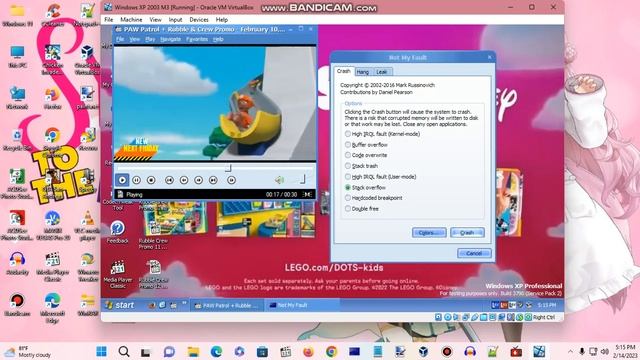Click the microphone icon in system tray

pos(582,351)
